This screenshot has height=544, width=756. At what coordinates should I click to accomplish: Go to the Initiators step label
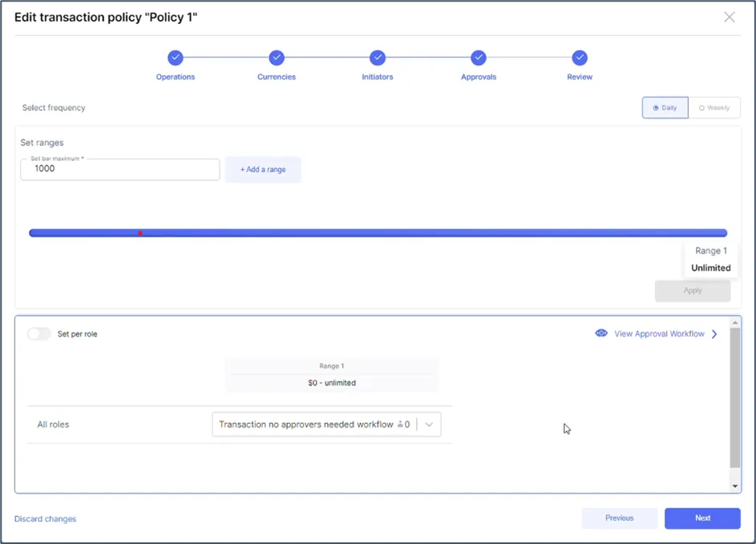click(x=378, y=77)
